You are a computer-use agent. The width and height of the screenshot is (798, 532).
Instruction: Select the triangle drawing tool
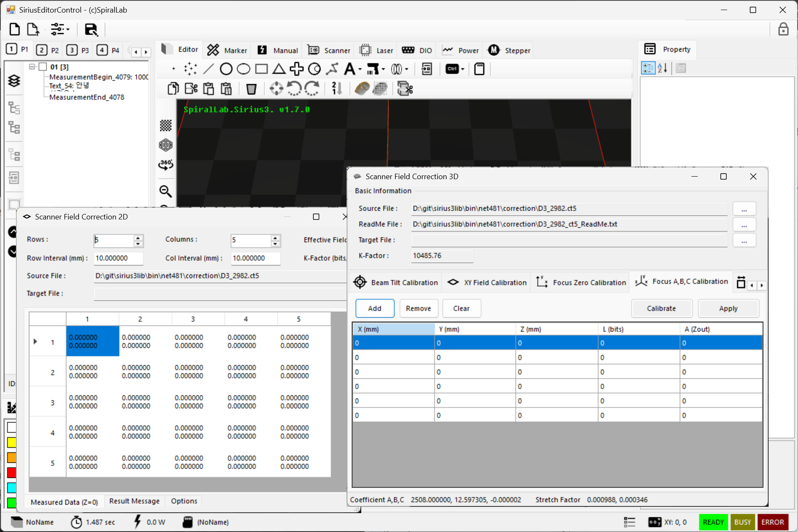[279, 69]
